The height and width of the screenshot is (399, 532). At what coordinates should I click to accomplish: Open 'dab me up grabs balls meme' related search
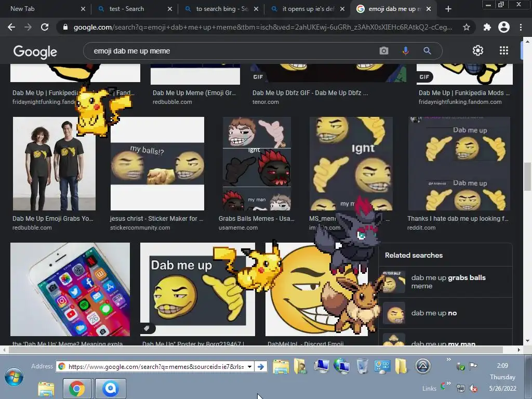point(445,282)
